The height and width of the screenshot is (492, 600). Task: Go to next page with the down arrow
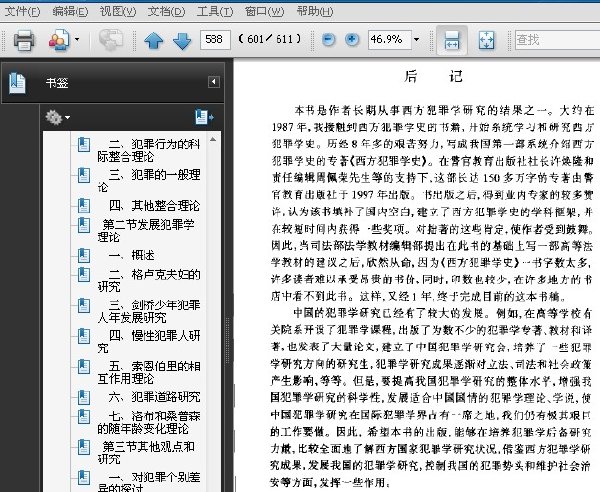(x=182, y=41)
